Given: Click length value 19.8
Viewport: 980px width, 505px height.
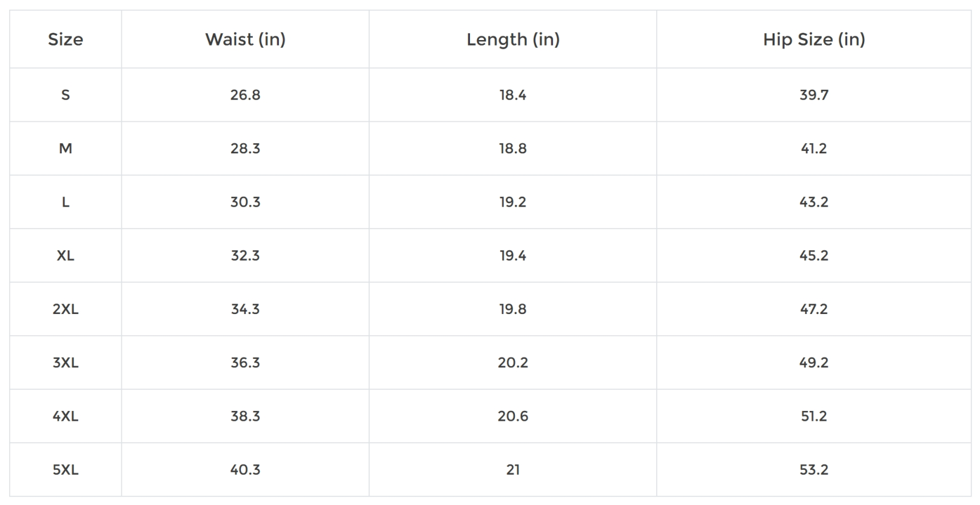Looking at the screenshot, I should [513, 309].
